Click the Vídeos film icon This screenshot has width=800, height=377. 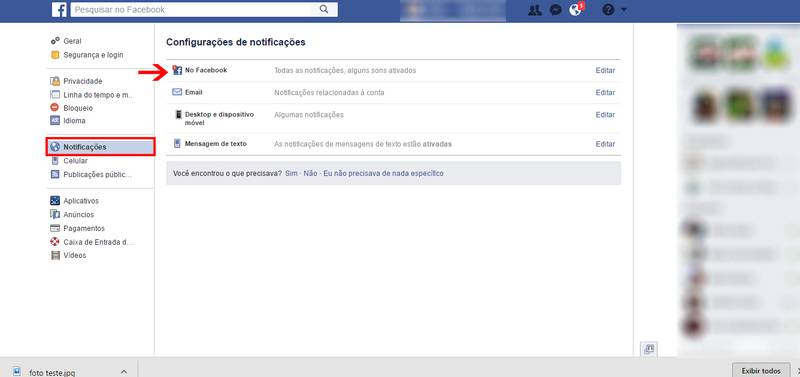(55, 255)
